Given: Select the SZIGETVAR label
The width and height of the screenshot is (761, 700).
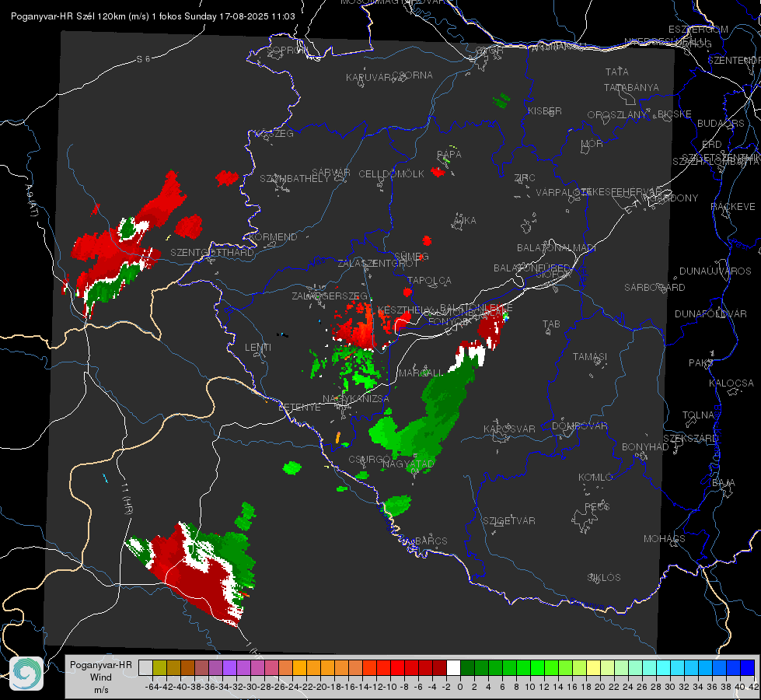Looking at the screenshot, I should [509, 521].
